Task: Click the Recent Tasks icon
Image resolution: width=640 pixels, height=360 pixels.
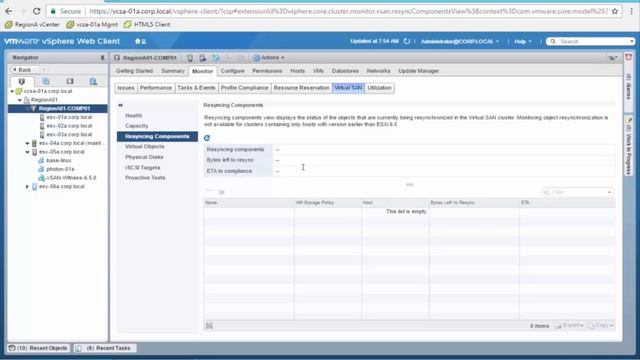Action: coord(79,348)
